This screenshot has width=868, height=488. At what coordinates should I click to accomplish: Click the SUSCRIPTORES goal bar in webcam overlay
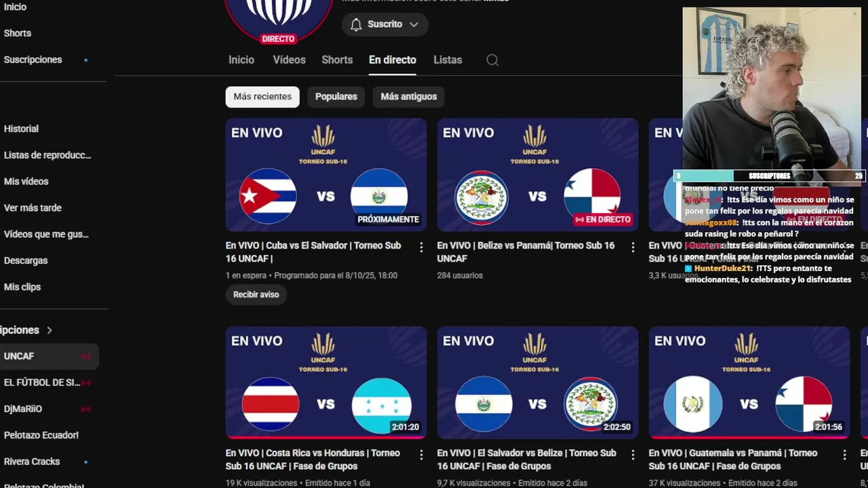pyautogui.click(x=769, y=176)
